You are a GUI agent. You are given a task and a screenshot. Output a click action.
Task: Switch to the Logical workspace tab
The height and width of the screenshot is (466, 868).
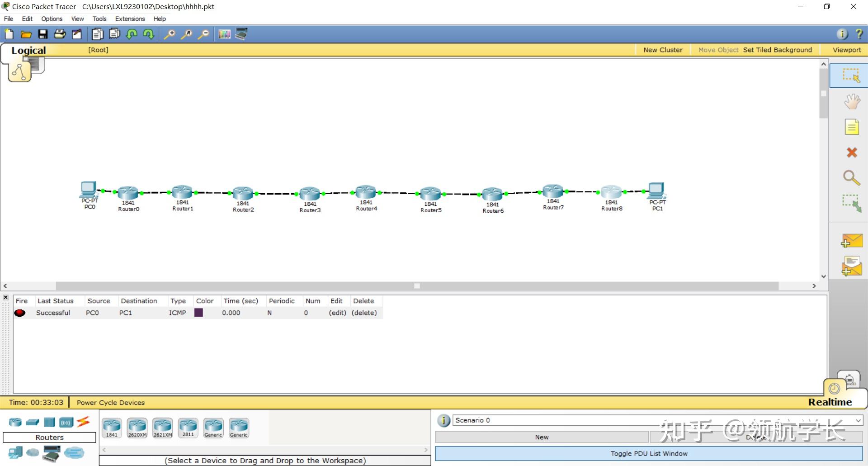(x=28, y=50)
